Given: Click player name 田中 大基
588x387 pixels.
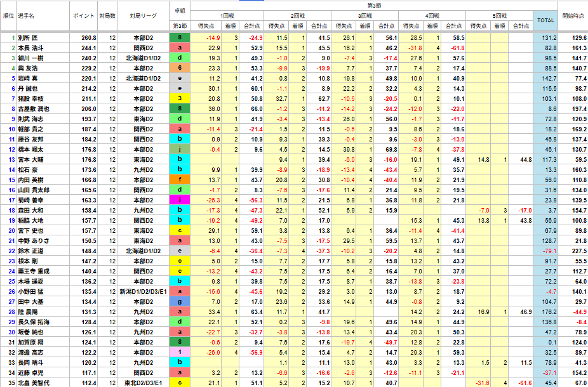Looking at the screenshot, I should [30, 301].
